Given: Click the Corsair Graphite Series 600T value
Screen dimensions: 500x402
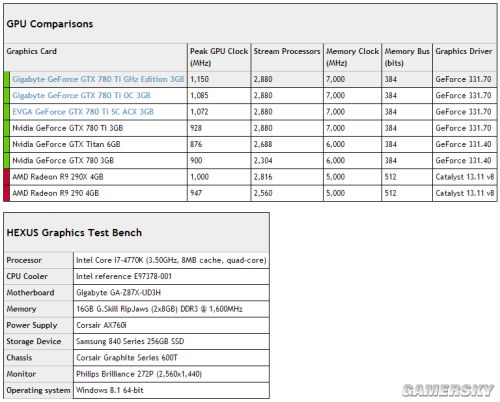Looking at the screenshot, I should pyautogui.click(x=127, y=358).
